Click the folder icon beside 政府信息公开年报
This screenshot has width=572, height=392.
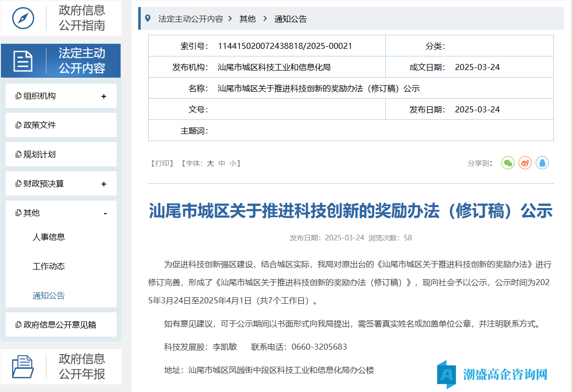coord(23,366)
